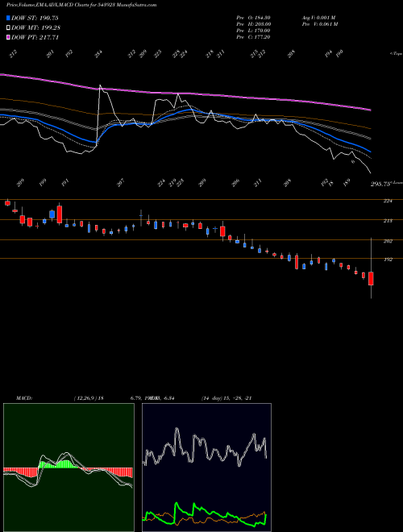
Task: Click the 192 price level label
Action: [x=388, y=260]
